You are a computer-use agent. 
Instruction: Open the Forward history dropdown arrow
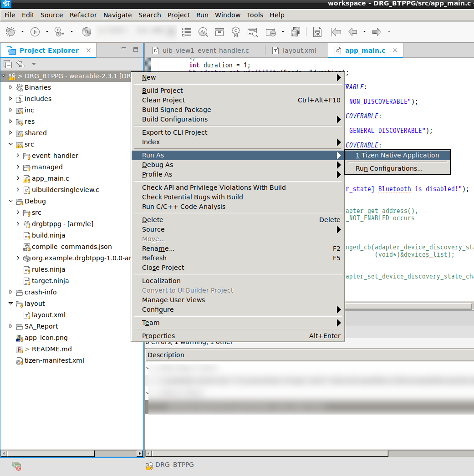tap(389, 31)
